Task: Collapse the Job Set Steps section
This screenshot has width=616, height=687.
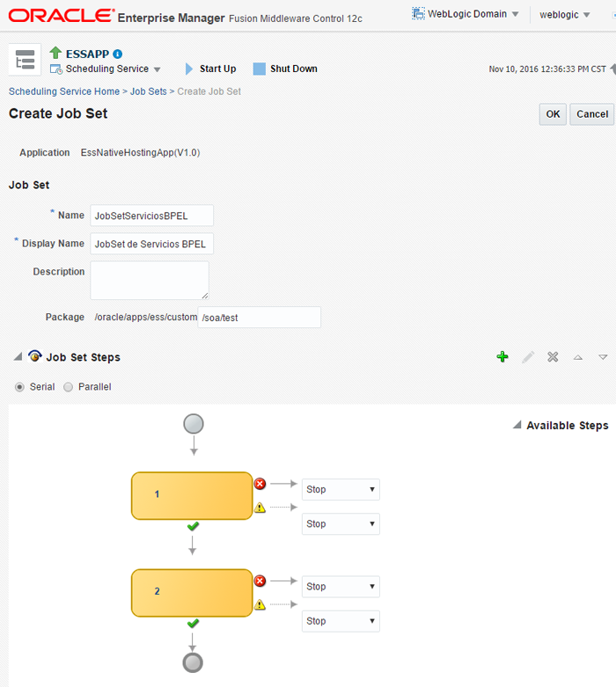Action: click(18, 357)
